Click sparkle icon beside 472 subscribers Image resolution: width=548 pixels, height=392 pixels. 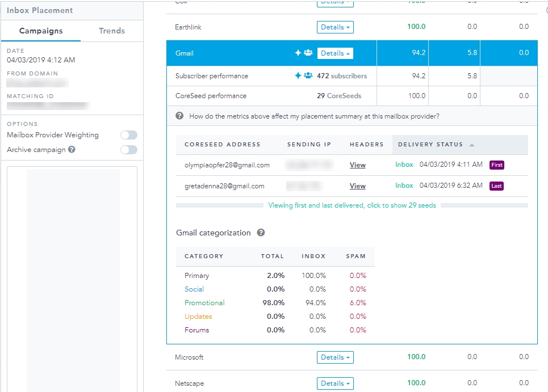click(298, 75)
